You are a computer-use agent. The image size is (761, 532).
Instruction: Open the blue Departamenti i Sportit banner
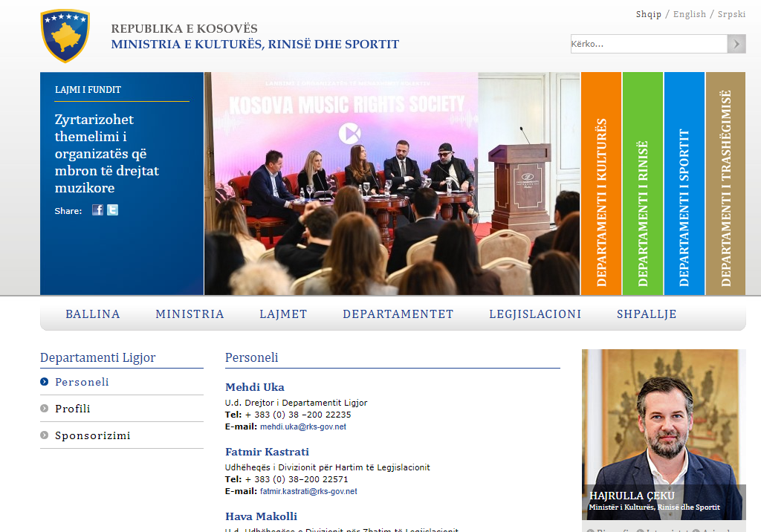(x=684, y=184)
